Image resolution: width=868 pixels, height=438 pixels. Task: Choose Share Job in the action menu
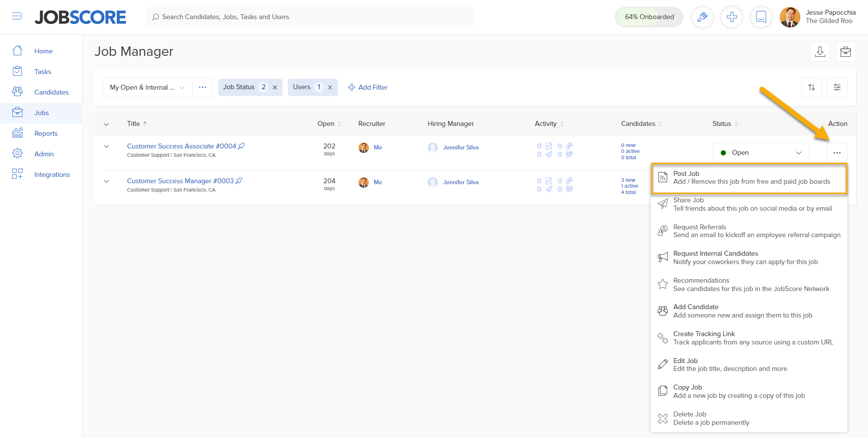point(749,204)
